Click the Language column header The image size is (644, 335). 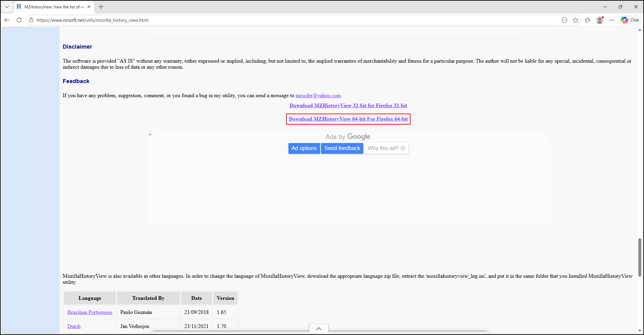point(90,298)
